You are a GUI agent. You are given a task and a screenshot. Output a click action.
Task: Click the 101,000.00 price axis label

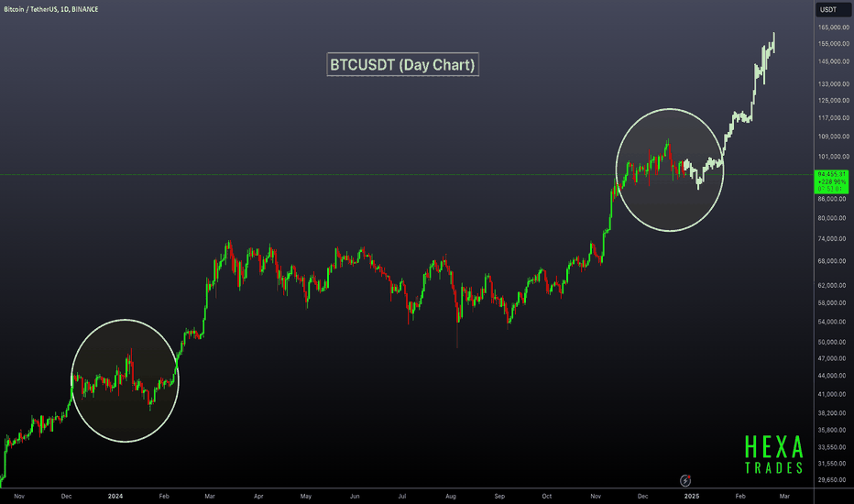[833, 157]
